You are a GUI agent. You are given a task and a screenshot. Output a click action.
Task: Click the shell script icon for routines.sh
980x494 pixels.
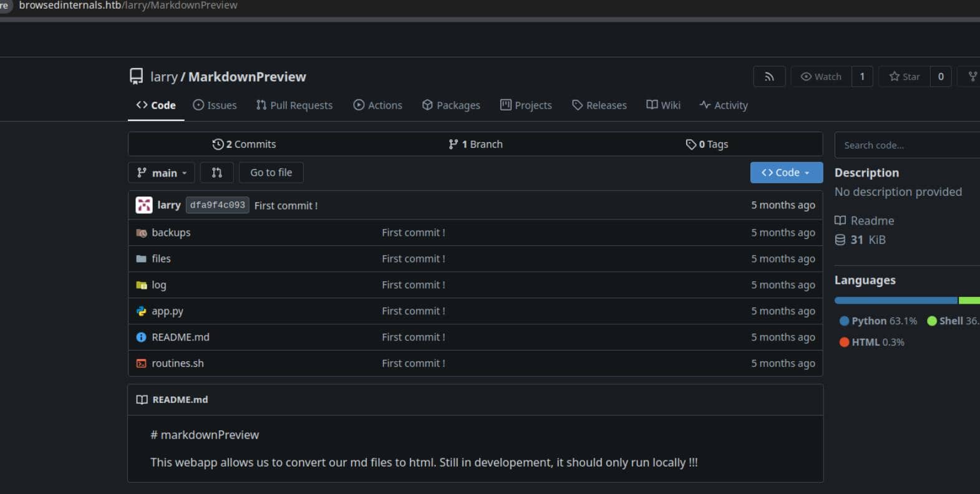click(x=142, y=364)
